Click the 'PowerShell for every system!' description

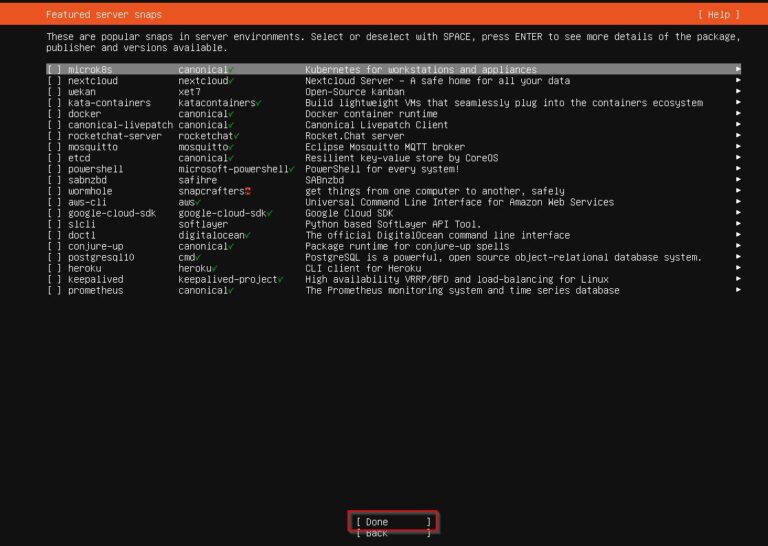click(382, 169)
